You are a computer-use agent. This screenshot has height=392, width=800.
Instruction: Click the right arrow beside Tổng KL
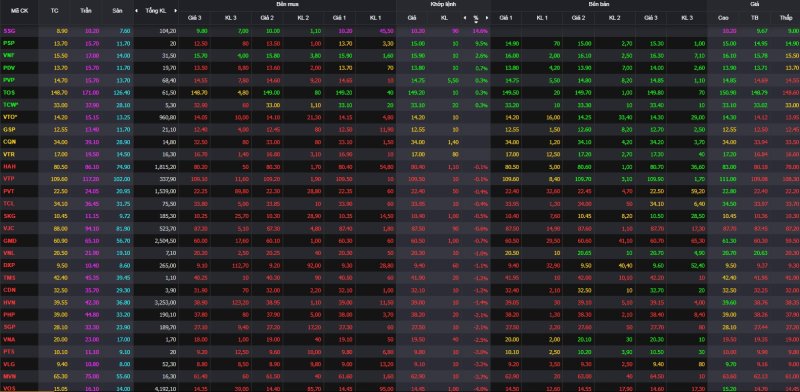[x=176, y=11]
